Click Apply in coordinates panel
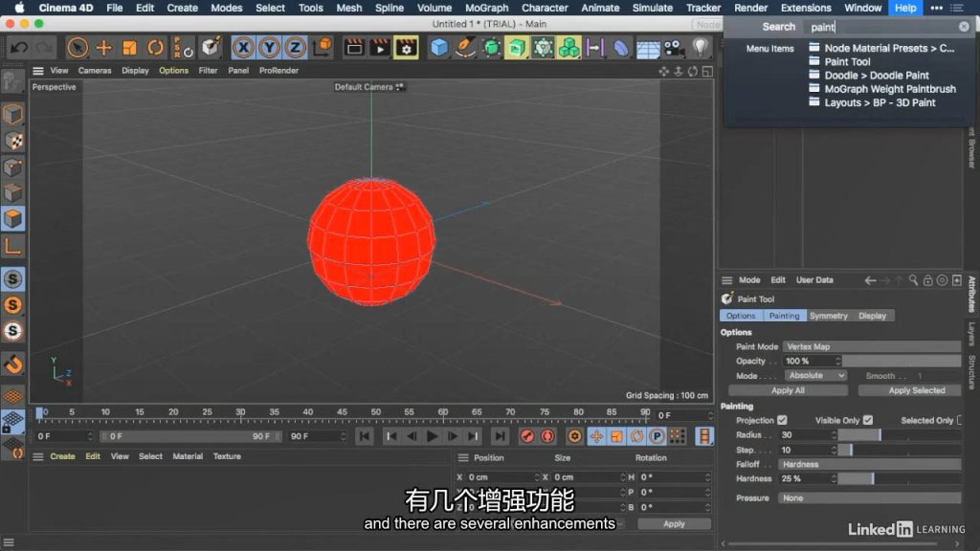Image resolution: width=980 pixels, height=551 pixels. coord(674,524)
